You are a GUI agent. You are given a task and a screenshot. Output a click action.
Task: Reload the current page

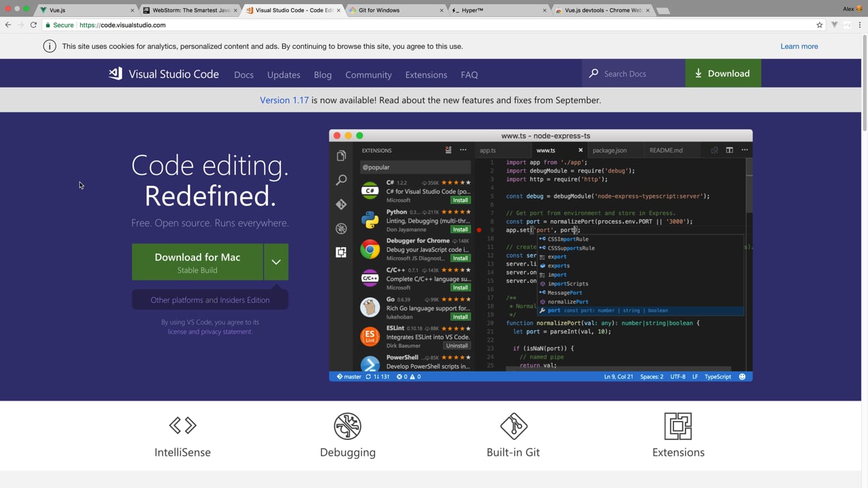click(33, 25)
